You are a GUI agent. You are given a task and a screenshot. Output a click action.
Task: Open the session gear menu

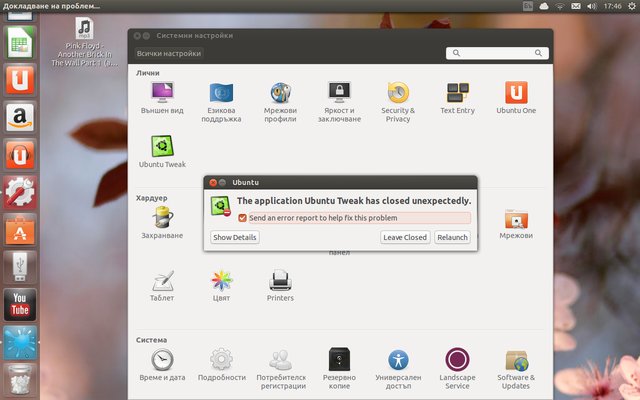click(x=632, y=6)
